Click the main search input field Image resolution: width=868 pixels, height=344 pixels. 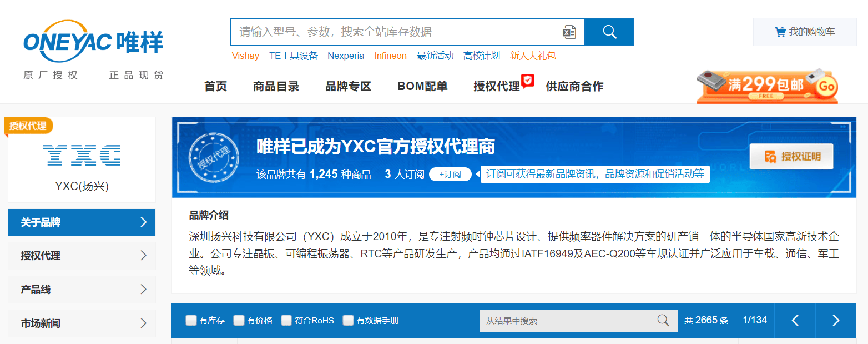pyautogui.click(x=394, y=32)
